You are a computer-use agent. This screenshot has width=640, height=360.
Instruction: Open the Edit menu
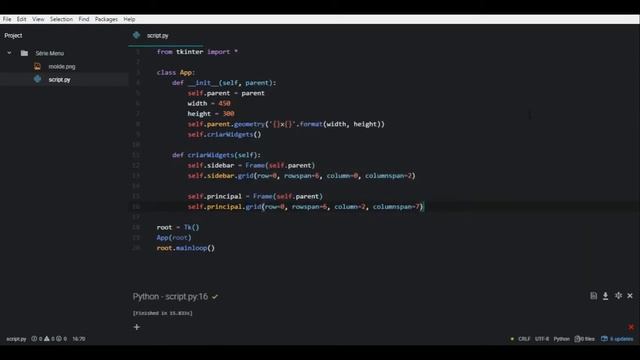click(x=22, y=19)
